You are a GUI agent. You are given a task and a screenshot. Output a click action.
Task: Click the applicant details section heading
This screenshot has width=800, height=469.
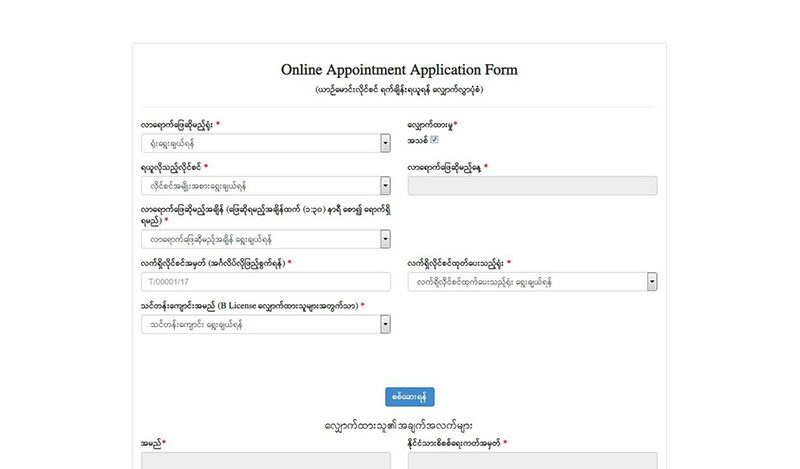(399, 425)
